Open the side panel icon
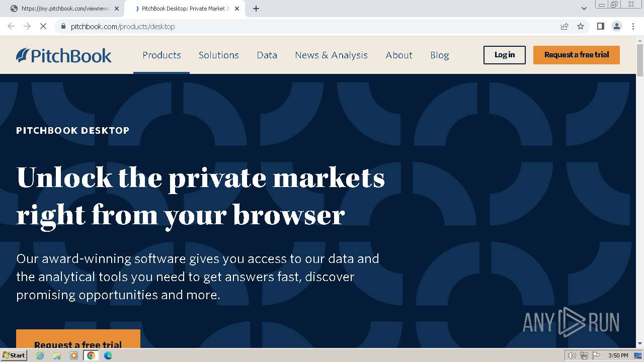The image size is (644, 362). pos(600,26)
